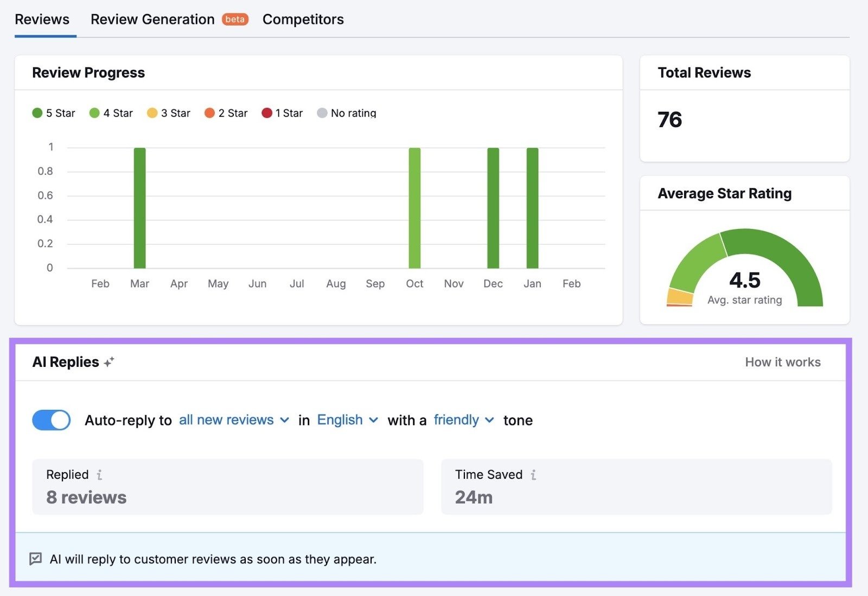Click the beta badge on Review Generation

234,19
